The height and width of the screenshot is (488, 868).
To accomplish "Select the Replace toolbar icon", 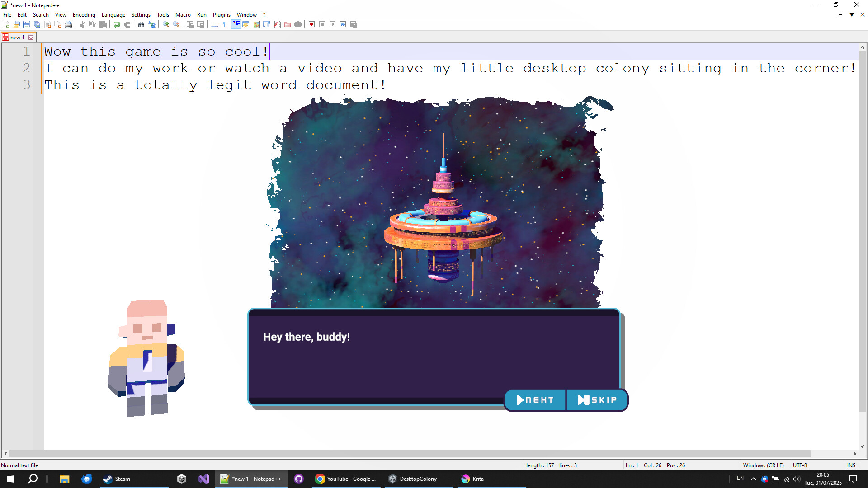I will click(x=152, y=25).
